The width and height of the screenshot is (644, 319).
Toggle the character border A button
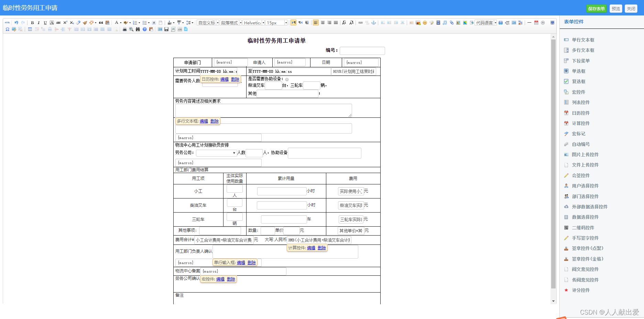pos(52,23)
